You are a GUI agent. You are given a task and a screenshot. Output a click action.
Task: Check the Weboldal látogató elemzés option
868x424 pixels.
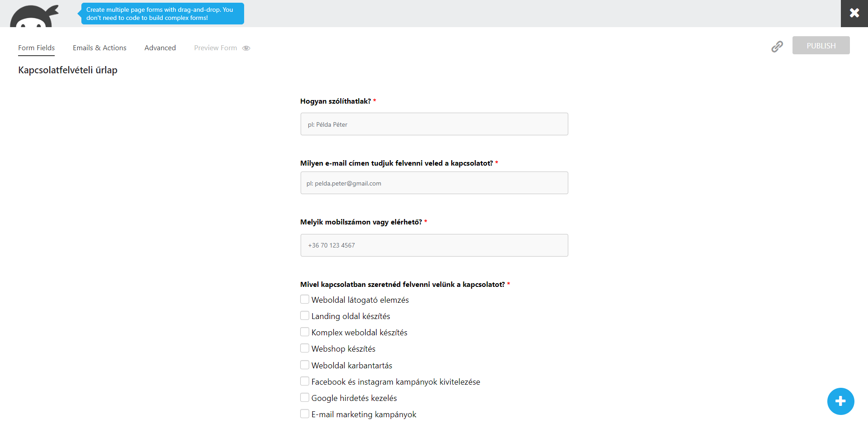(x=304, y=299)
